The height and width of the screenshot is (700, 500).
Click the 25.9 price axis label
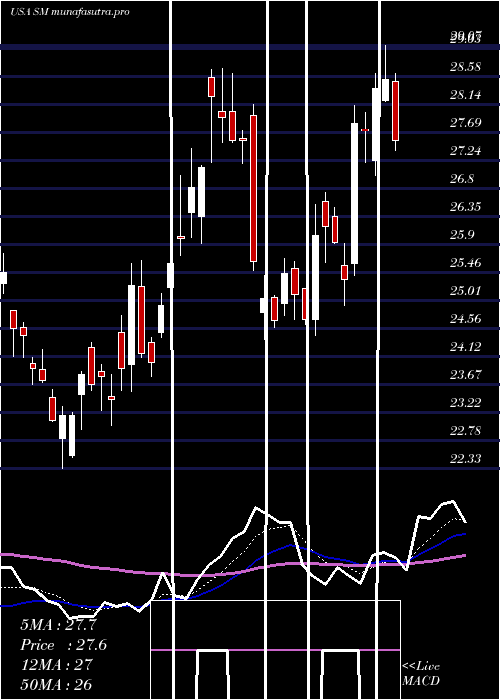[462, 235]
